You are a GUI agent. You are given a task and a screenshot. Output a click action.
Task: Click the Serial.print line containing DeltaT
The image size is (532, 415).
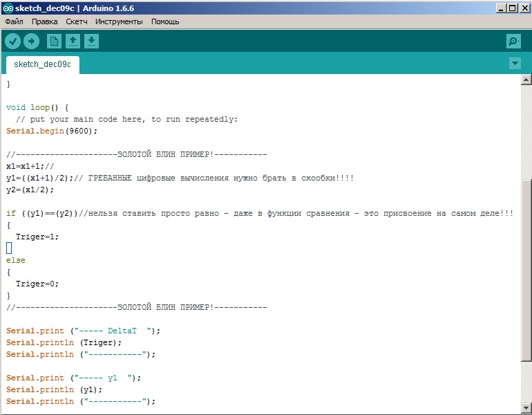(x=83, y=331)
